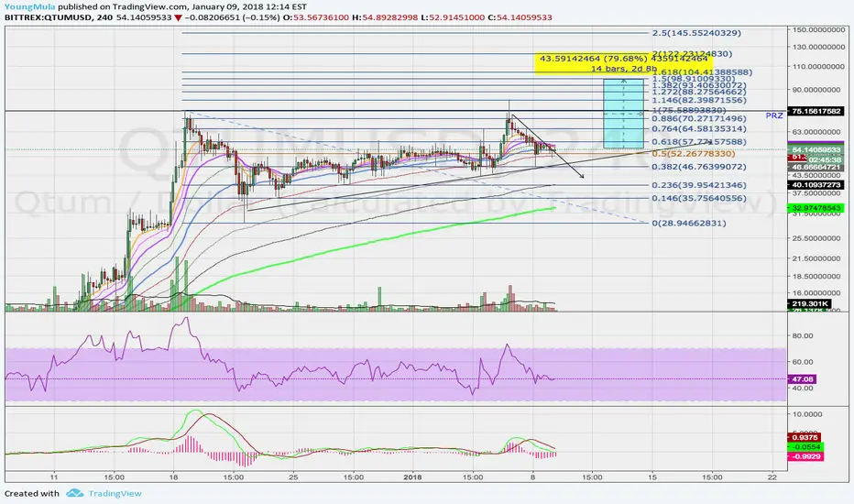Click the 10.0000 MACD axis label
Image resolution: width=854 pixels, height=504 pixels.
click(806, 414)
